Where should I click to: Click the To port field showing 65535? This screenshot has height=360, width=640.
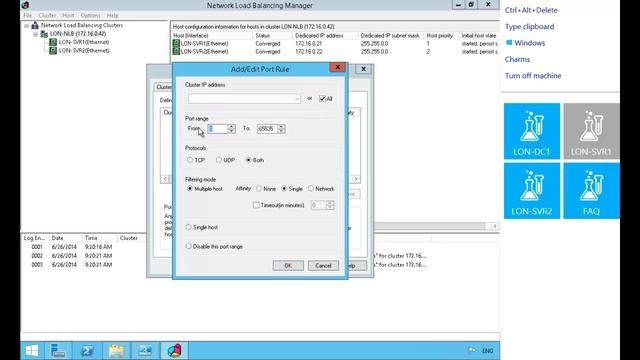pyautogui.click(x=267, y=129)
